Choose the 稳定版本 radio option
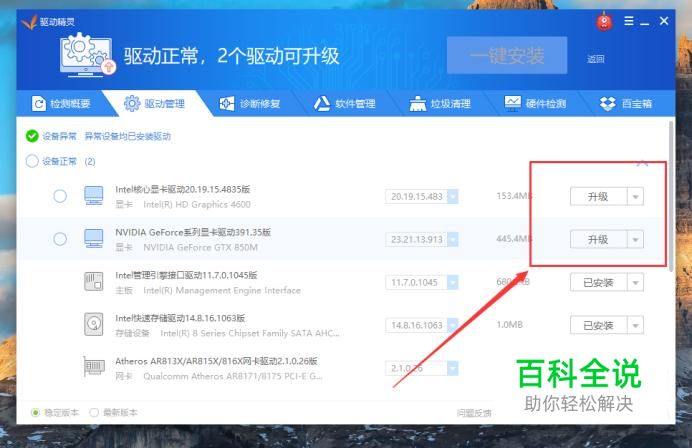This screenshot has height=448, width=692. point(35,413)
